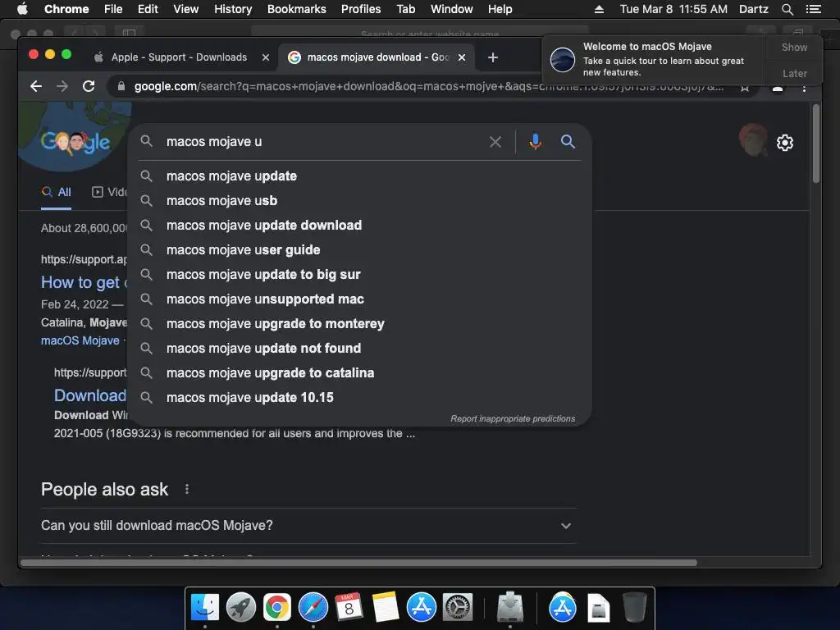Click Show on the Mojave notification
This screenshot has height=630, width=840.
(x=794, y=47)
